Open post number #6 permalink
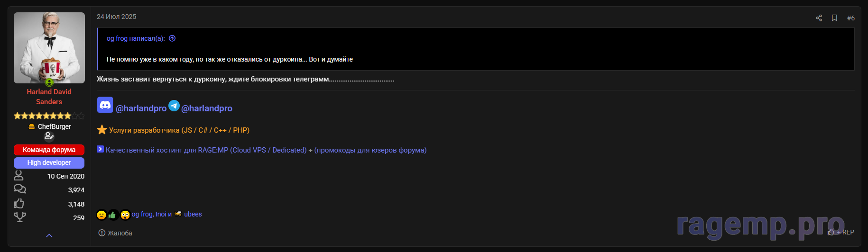 [850, 18]
